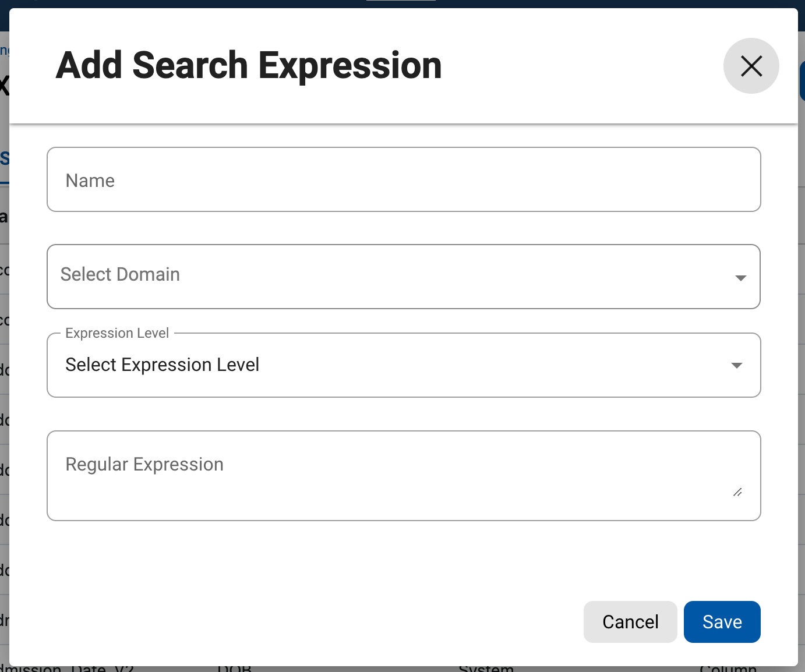Click the Column cell in bottom row

tap(728, 669)
